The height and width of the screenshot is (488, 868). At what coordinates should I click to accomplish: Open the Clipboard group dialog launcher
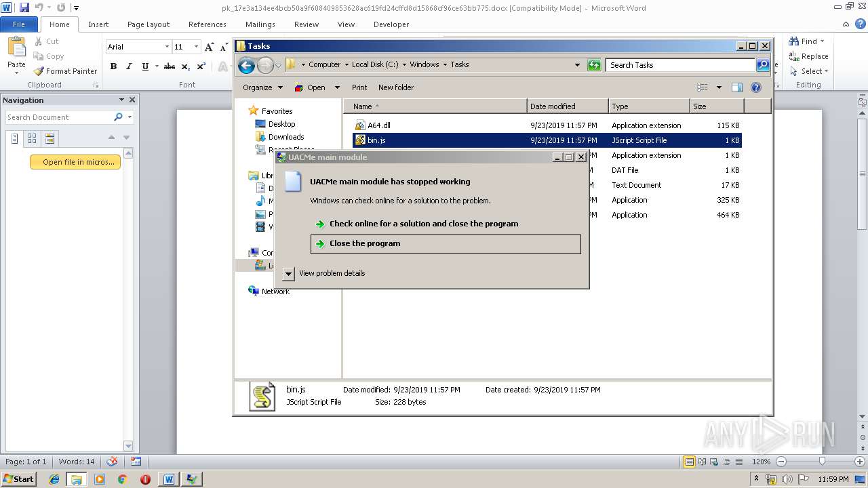[x=96, y=85]
